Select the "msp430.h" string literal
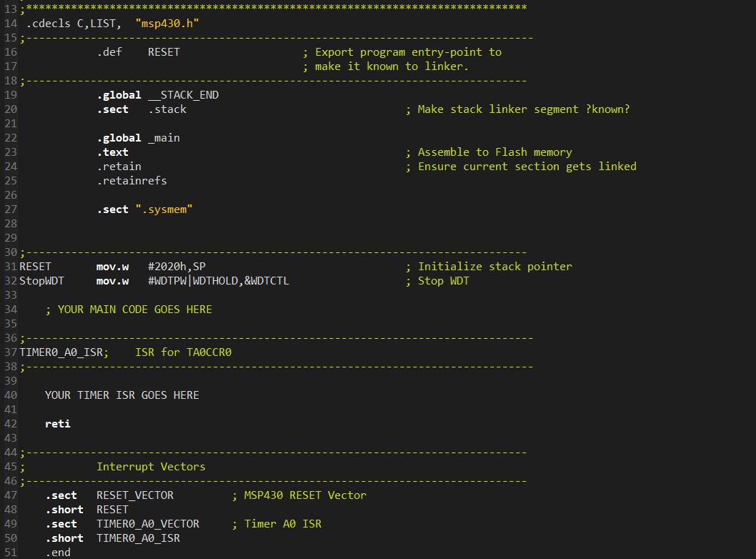Screen dimensions: 756x559 pyautogui.click(x=163, y=23)
